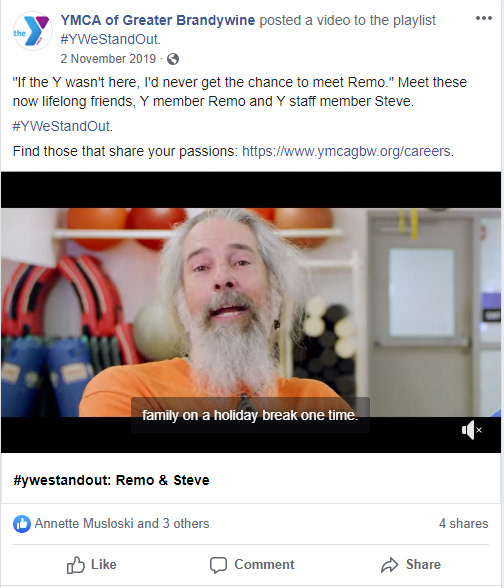Open the 4 shares list
This screenshot has height=588, width=504.
464,524
